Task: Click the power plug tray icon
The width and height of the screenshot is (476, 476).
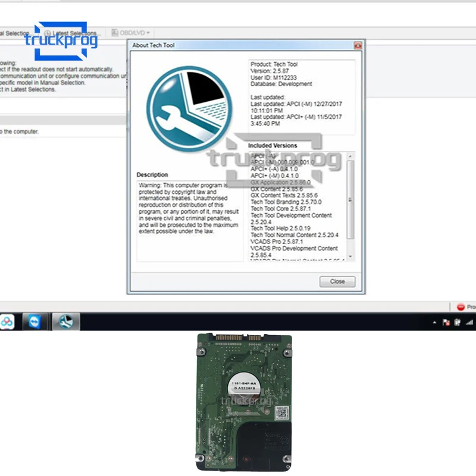Action: [457, 322]
